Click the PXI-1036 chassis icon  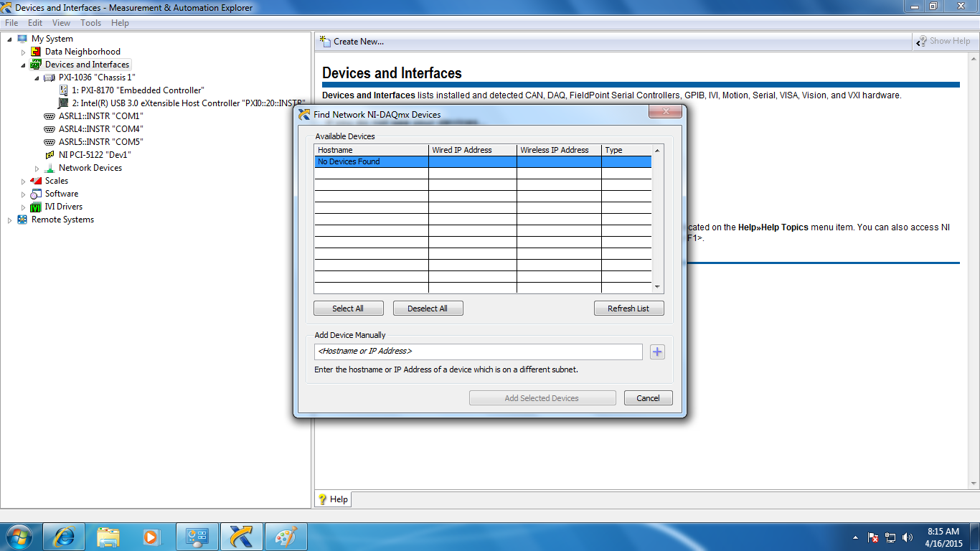pyautogui.click(x=50, y=77)
